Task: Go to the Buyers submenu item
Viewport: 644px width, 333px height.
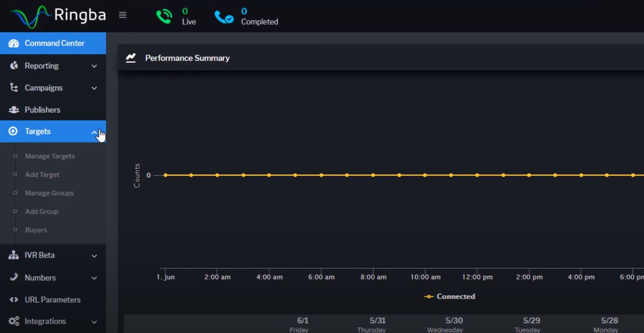Action: tap(36, 230)
